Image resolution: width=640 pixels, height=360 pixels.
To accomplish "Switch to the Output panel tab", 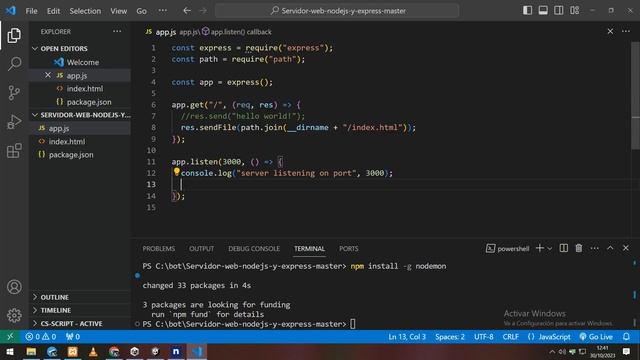I will (201, 249).
